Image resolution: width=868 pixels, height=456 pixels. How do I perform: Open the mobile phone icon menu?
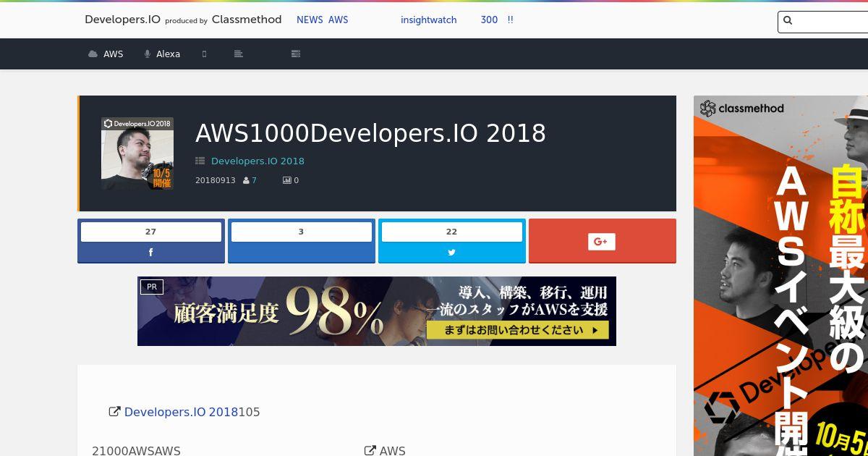pos(205,54)
